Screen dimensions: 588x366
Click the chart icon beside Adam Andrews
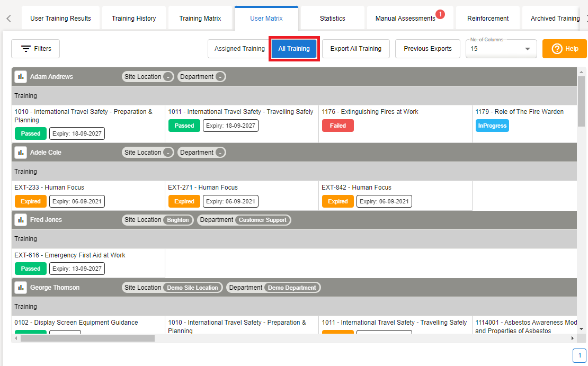[x=21, y=77]
